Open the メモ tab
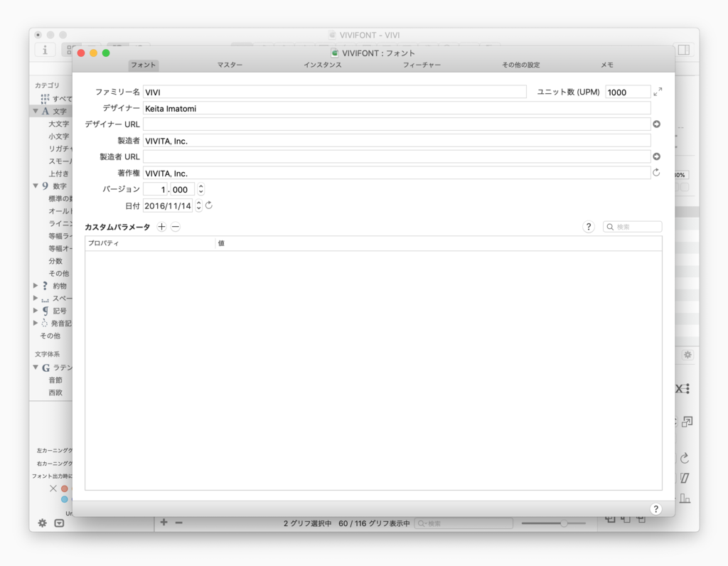The width and height of the screenshot is (728, 566). tap(607, 65)
